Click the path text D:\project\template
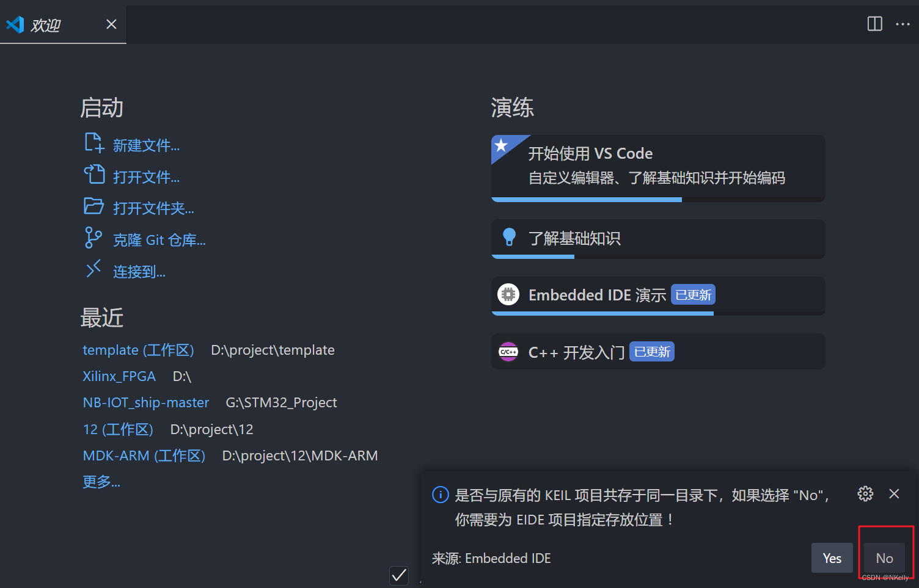 point(273,350)
